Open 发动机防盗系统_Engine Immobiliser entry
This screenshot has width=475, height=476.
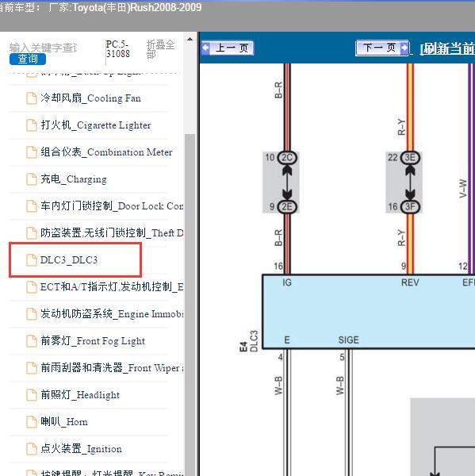112,313
